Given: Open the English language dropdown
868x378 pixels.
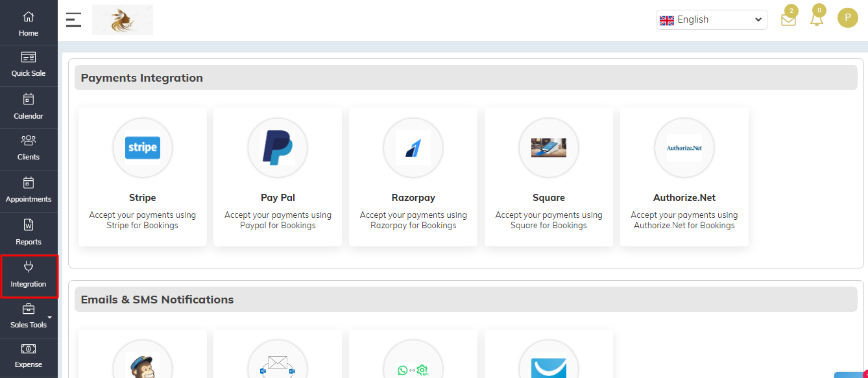Looking at the screenshot, I should tap(712, 19).
